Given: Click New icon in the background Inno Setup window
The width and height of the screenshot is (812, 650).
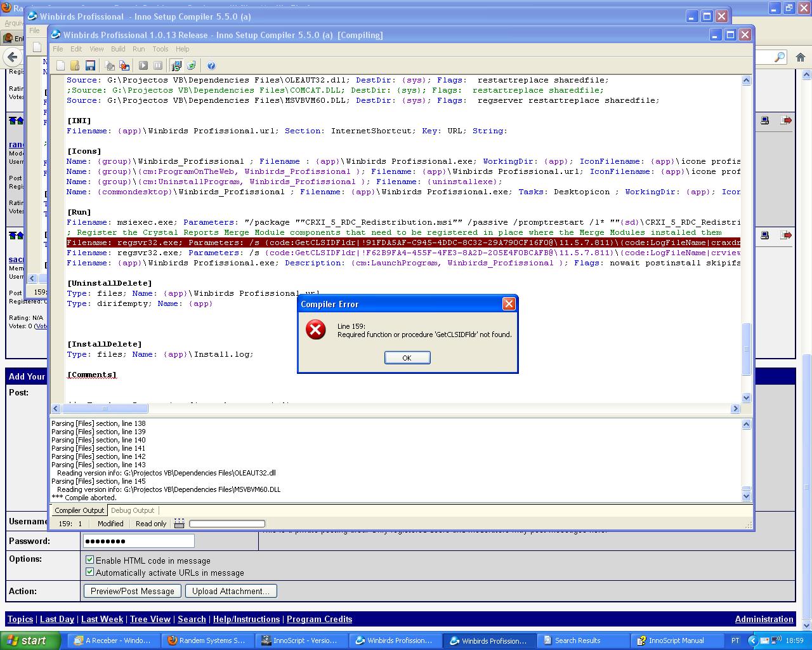Looking at the screenshot, I should (37, 47).
